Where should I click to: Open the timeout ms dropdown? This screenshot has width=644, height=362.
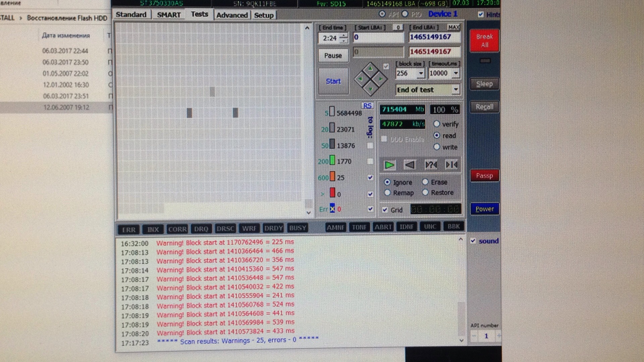[x=456, y=73]
